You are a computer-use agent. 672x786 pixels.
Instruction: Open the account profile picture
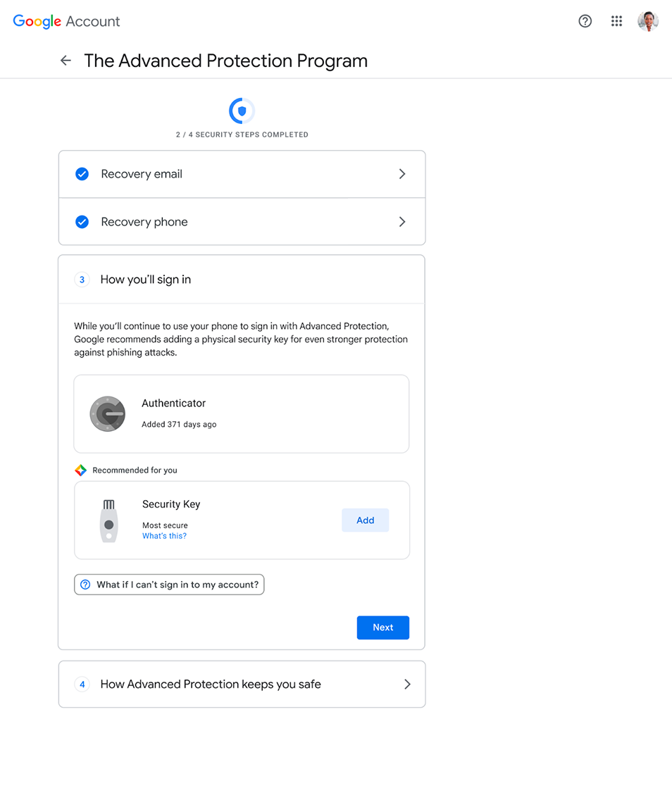(647, 21)
